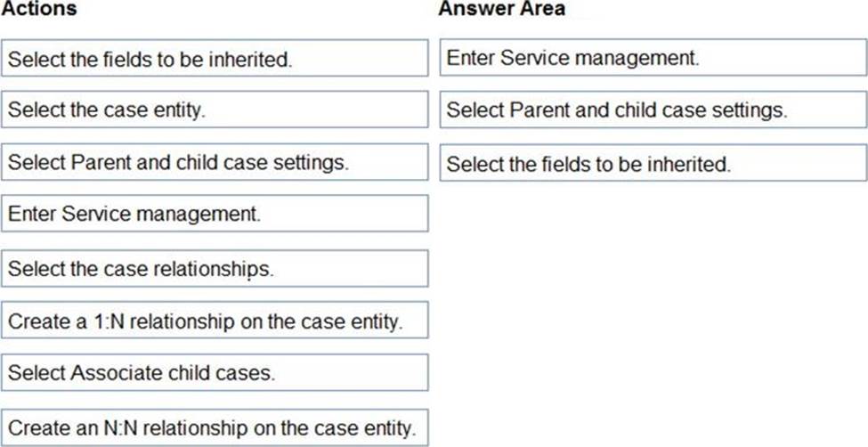This screenshot has height=447, width=868.
Task: Choose the Associate child cases box
Action: coord(215,372)
